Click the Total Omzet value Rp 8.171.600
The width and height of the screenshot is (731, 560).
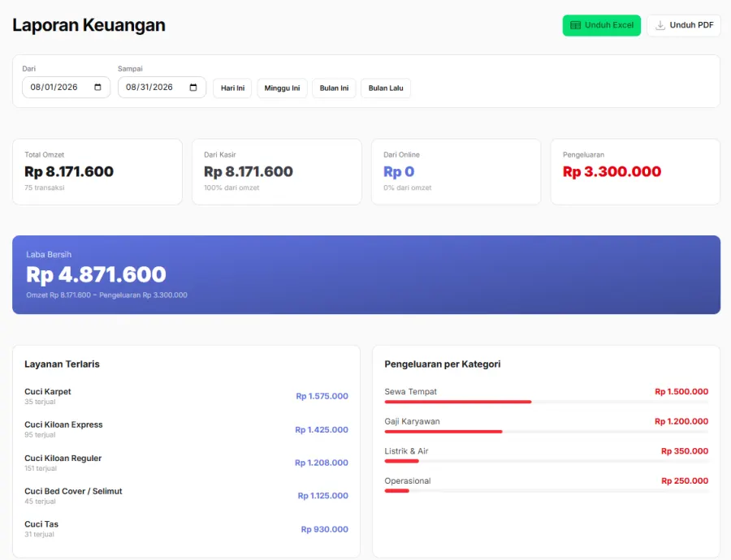click(x=69, y=171)
